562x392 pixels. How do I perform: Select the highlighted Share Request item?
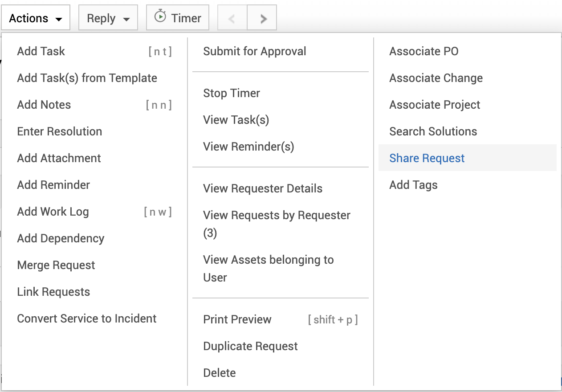pyautogui.click(x=427, y=158)
